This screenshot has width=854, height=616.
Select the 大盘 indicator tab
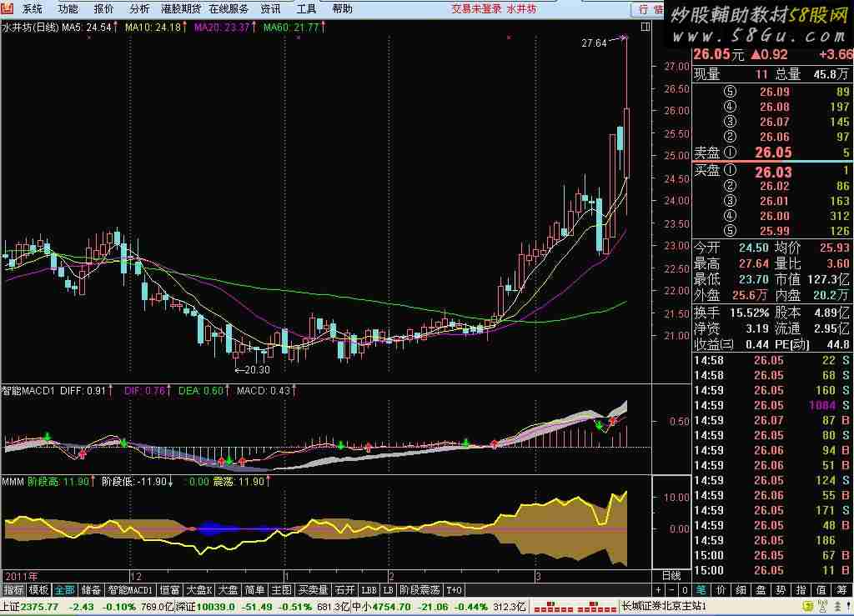(229, 590)
